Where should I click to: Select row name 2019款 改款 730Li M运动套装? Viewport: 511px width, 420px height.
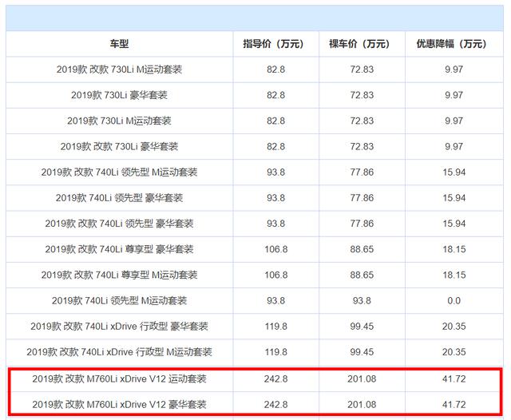pyautogui.click(x=119, y=69)
